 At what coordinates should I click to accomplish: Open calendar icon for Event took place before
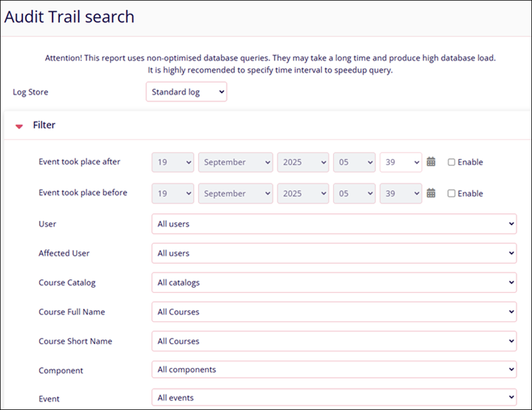pos(431,193)
